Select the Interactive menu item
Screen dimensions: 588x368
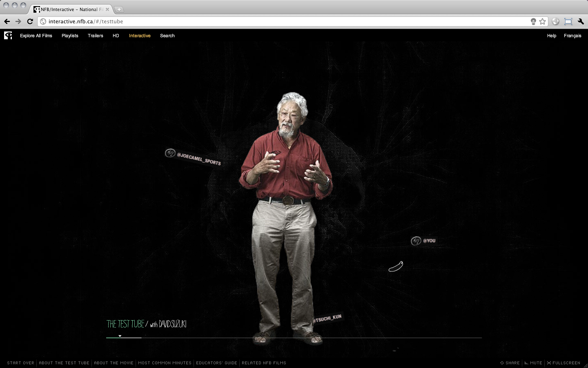click(x=140, y=36)
